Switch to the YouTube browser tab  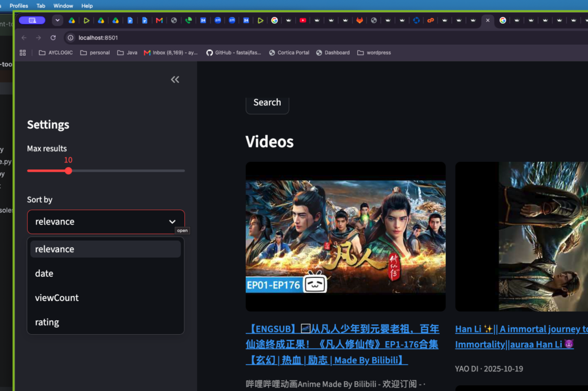click(x=303, y=20)
